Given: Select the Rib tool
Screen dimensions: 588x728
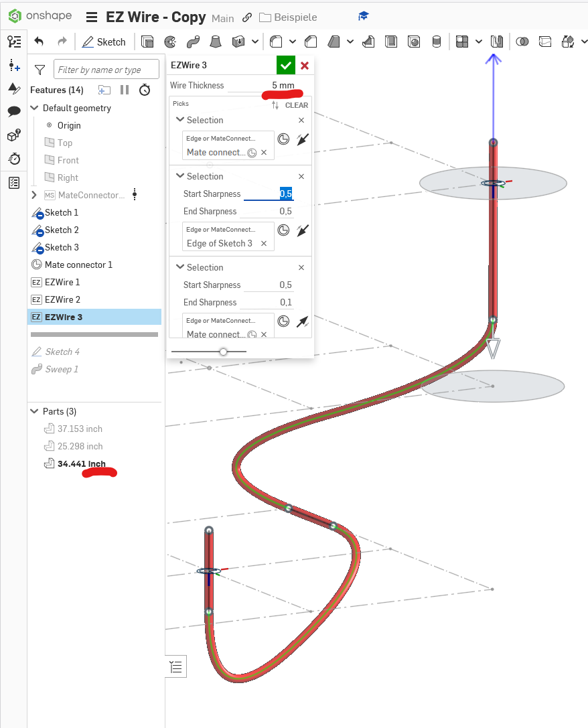Looking at the screenshot, I should (368, 42).
